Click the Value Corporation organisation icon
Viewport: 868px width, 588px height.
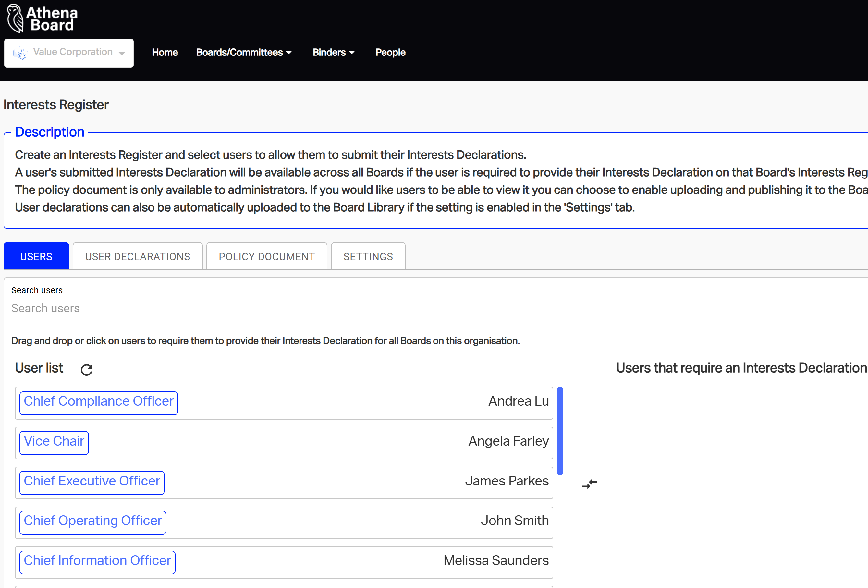tap(20, 53)
